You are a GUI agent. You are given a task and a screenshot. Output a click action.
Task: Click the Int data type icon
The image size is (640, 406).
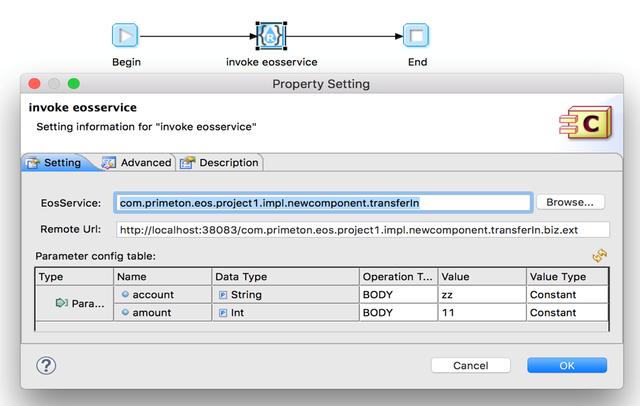pos(223,313)
